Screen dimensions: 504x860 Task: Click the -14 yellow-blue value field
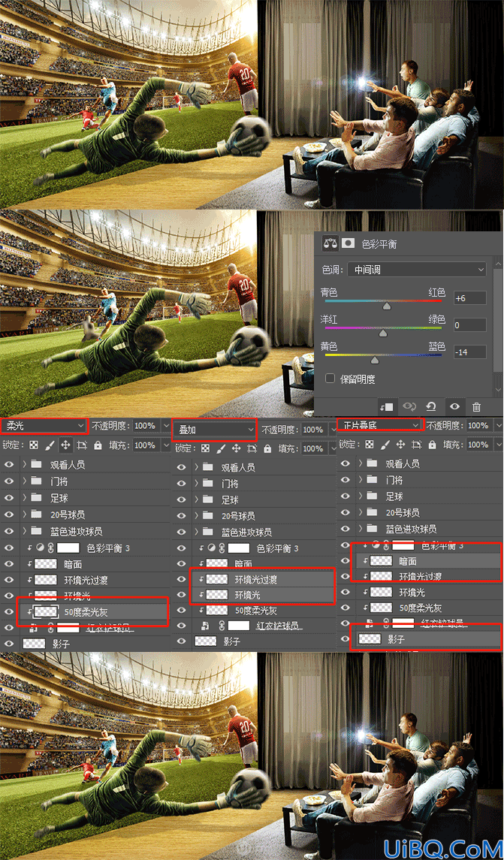point(470,352)
